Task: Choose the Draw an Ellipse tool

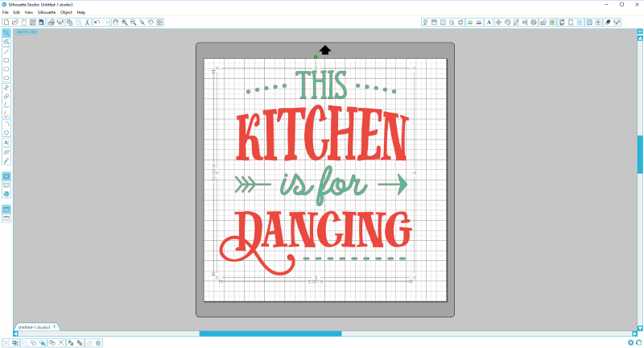Action: click(x=6, y=77)
